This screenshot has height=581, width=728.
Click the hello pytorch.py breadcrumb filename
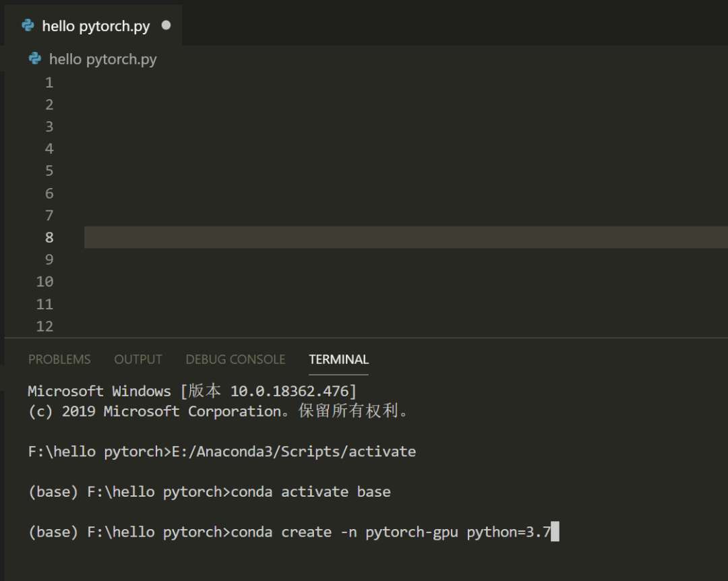coord(102,59)
